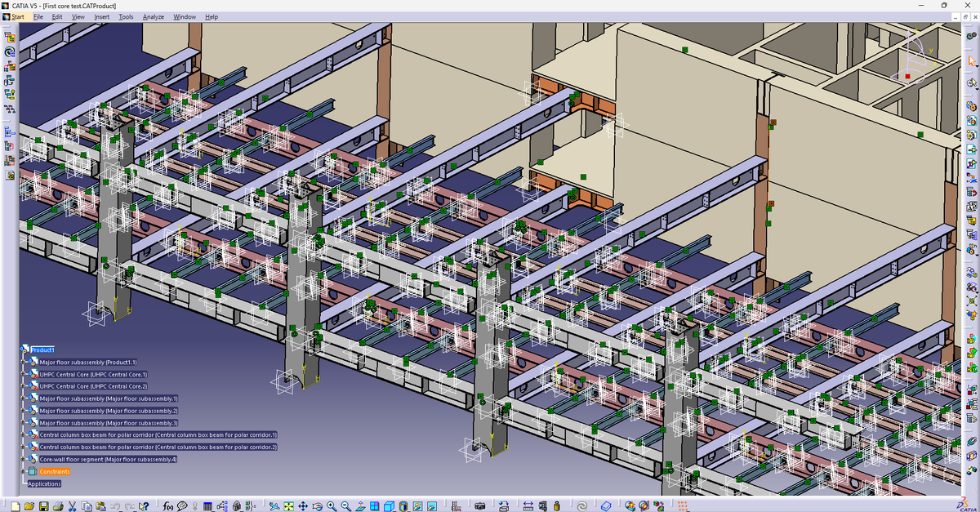Screen dimensions: 980x512
Task: Open the Formula f(x) editor
Action: point(167,505)
